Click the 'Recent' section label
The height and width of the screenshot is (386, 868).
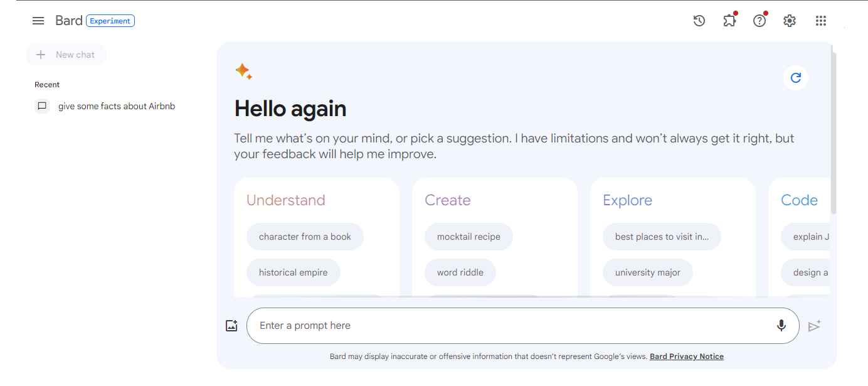coord(47,85)
